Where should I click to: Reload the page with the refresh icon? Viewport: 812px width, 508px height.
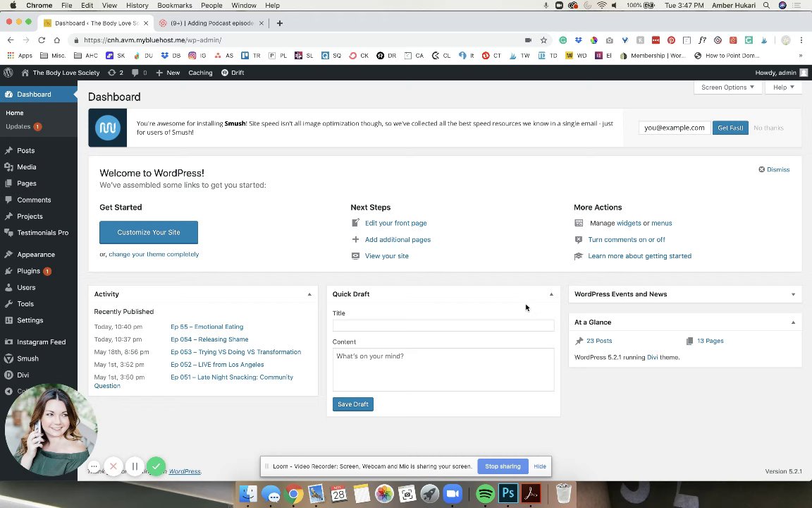(42, 40)
